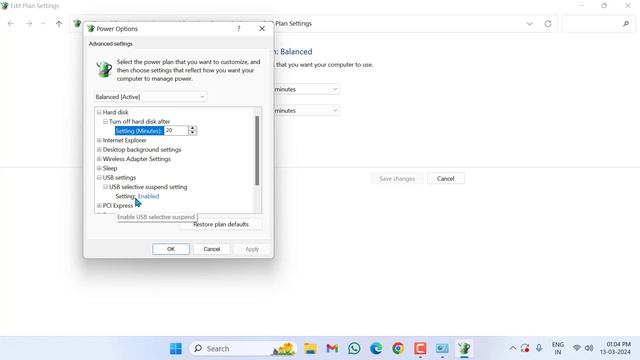This screenshot has width=640, height=360.
Task: Click the ENG IN language indicator
Action: [x=558, y=348]
